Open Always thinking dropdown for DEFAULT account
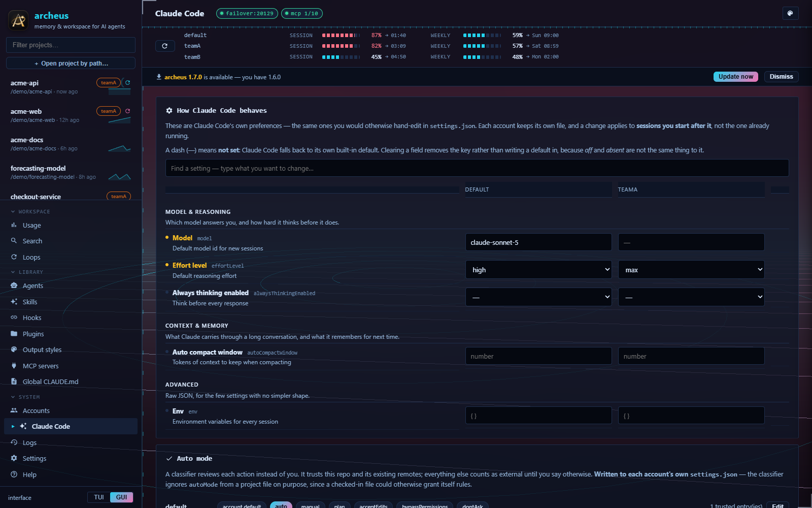812x508 pixels. coord(538,297)
